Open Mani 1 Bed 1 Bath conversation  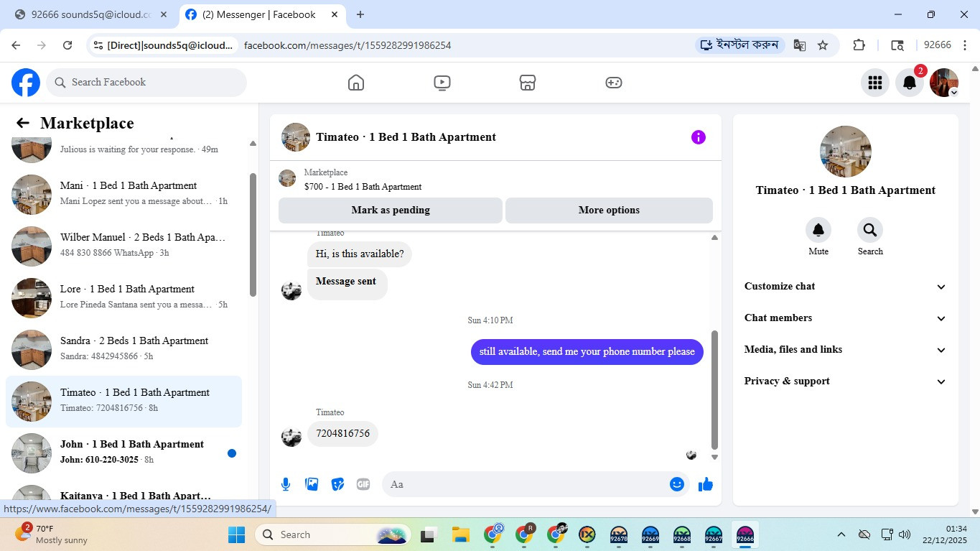123,194
